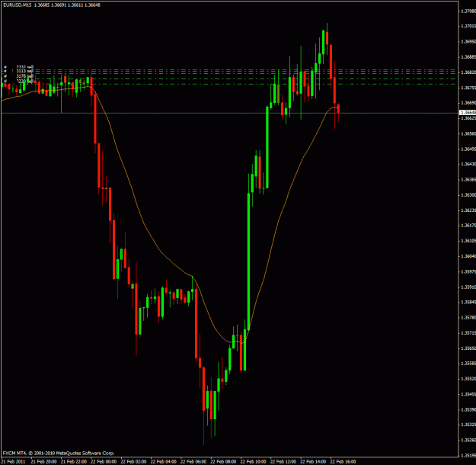The image size is (476, 465).
Task: Click the 1.36560 price axis label
Action: tap(468, 133)
